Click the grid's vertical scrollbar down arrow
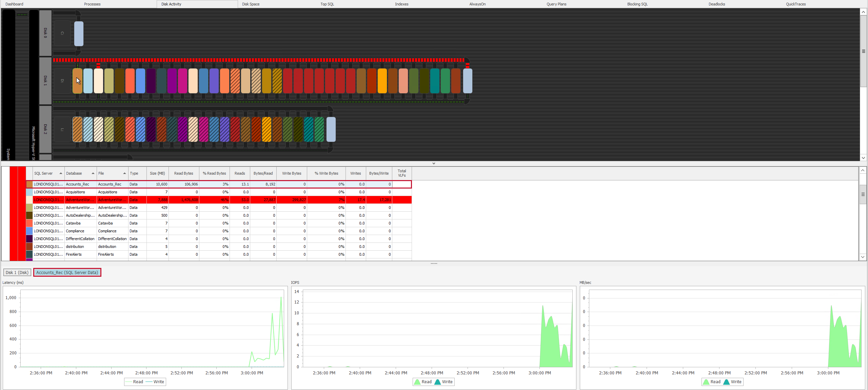 click(863, 257)
